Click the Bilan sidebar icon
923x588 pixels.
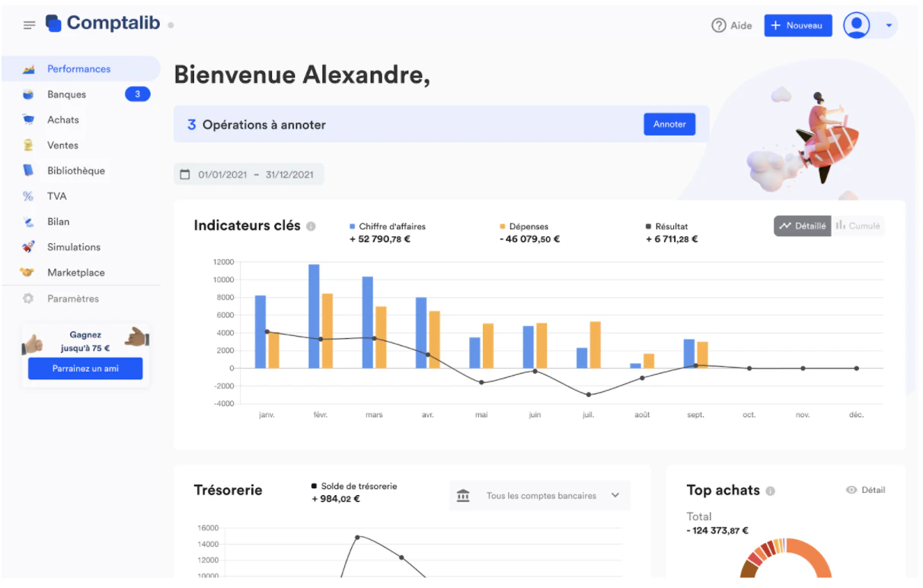28,222
